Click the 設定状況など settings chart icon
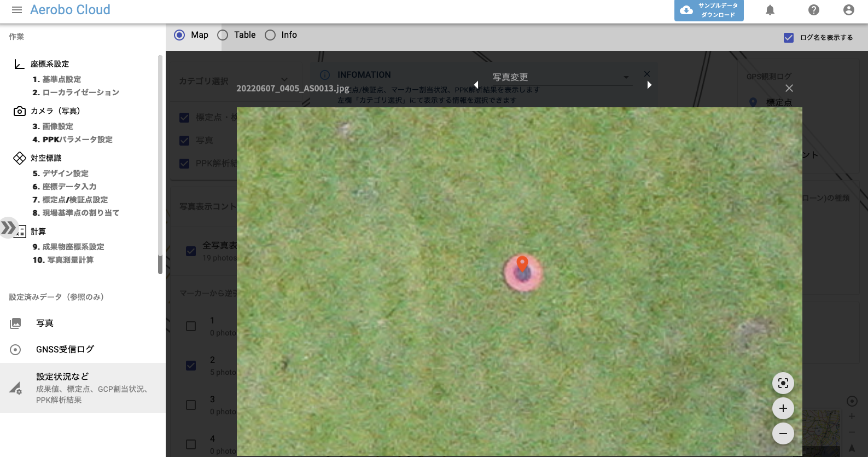Image resolution: width=868 pixels, height=457 pixels. click(15, 389)
